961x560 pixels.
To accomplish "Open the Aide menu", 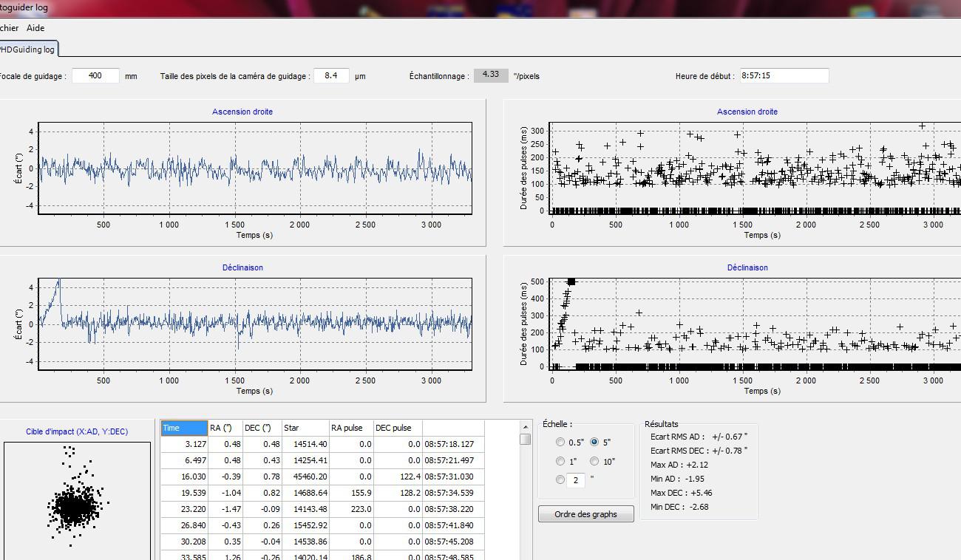I will pyautogui.click(x=35, y=28).
